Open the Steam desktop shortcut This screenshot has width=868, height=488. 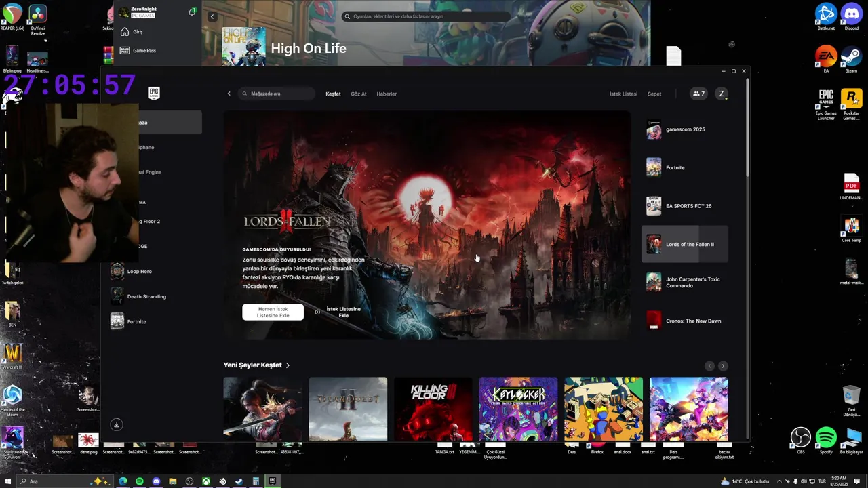click(851, 59)
